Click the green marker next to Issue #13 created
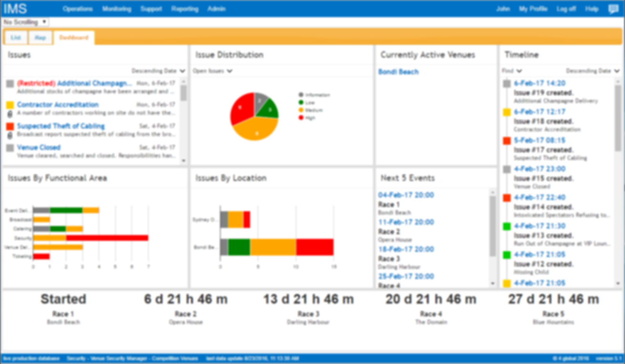625x364 pixels. click(507, 226)
